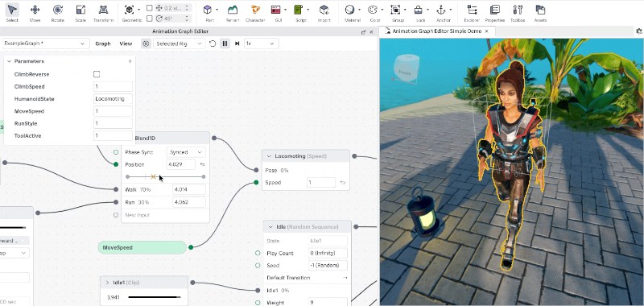Edit the Seed -1 (Random) field
Image resolution: width=644 pixels, height=306 pixels.
coord(328,266)
